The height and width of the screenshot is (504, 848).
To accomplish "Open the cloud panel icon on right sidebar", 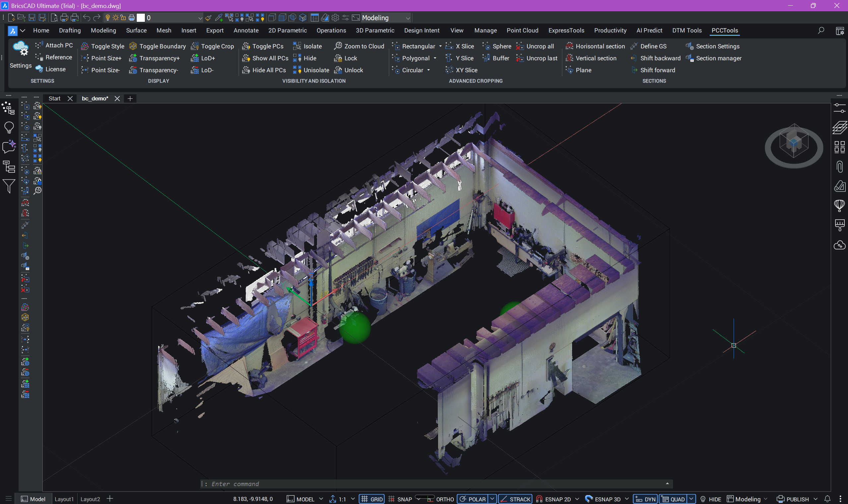I will coord(839,245).
